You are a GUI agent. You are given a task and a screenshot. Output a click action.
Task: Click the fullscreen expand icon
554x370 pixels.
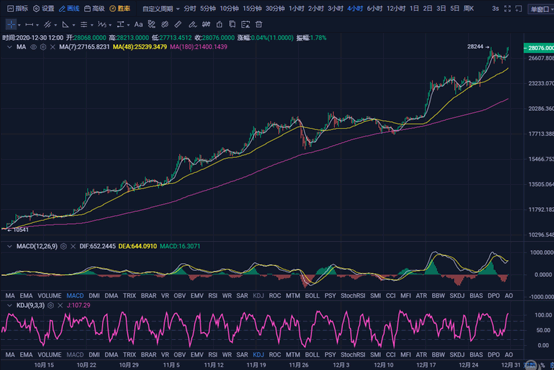click(507, 8)
